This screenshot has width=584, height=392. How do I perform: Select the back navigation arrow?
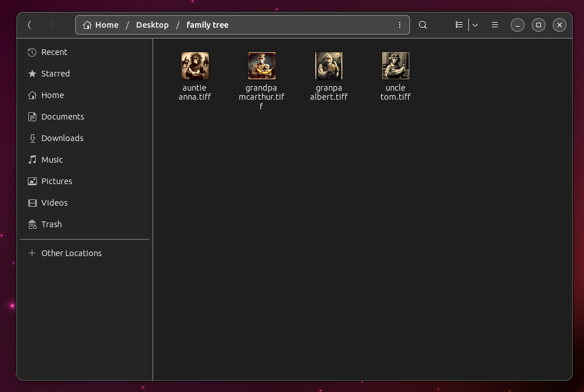tap(29, 25)
